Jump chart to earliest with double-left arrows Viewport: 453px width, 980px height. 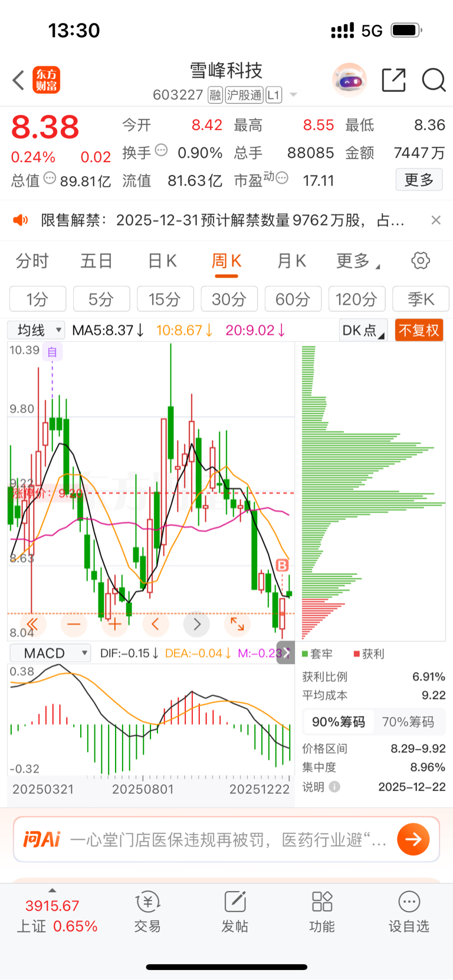coord(32,624)
